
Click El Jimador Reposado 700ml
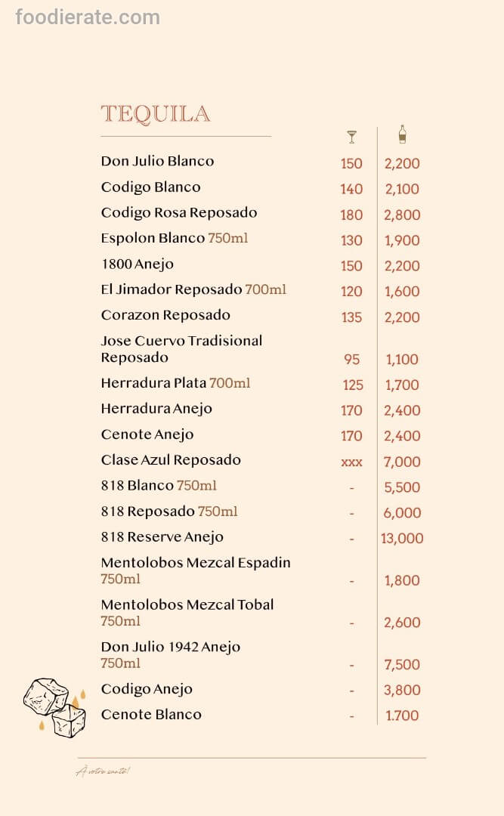tap(193, 289)
